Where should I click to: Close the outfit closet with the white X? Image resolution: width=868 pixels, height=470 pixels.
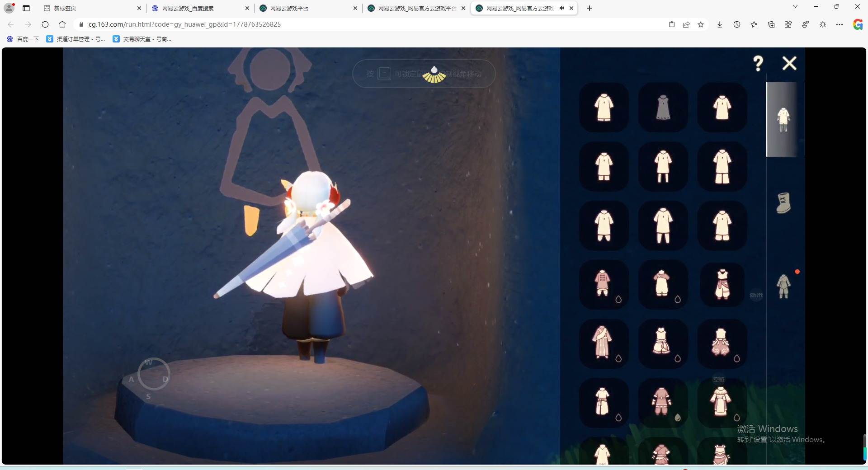click(x=789, y=63)
